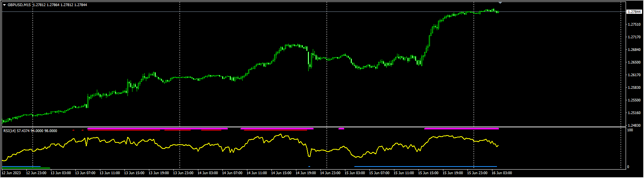Click the last candlestick on the chart
Screen dimensions: 644x178
(x=498, y=12)
